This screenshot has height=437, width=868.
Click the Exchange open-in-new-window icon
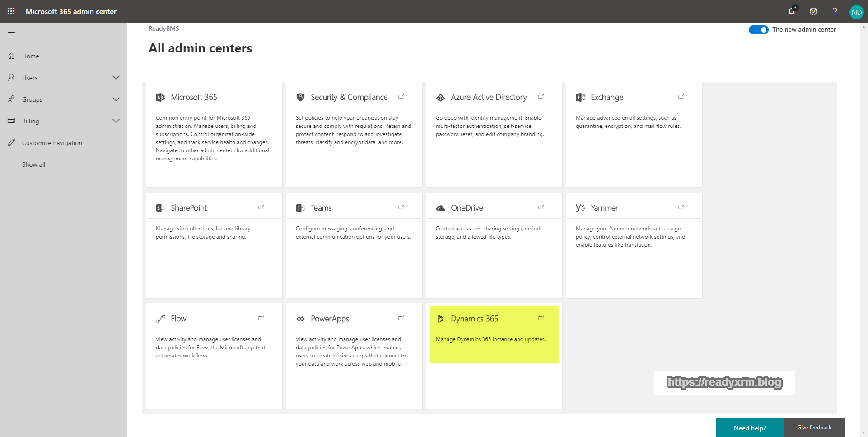coord(681,97)
